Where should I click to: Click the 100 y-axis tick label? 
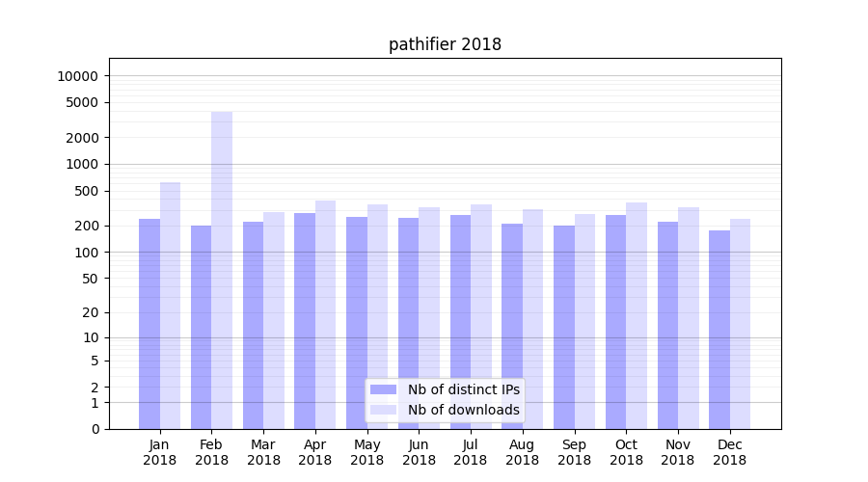(86, 253)
